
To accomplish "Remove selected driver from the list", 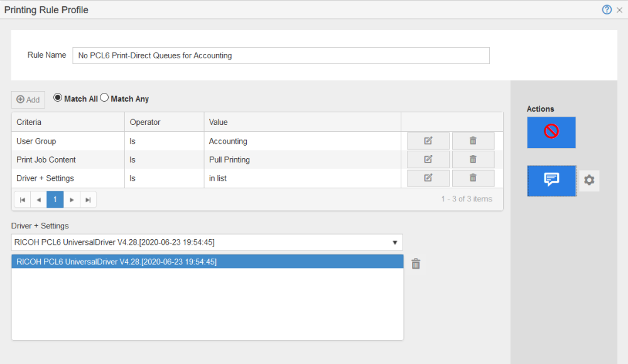I will pyautogui.click(x=415, y=264).
